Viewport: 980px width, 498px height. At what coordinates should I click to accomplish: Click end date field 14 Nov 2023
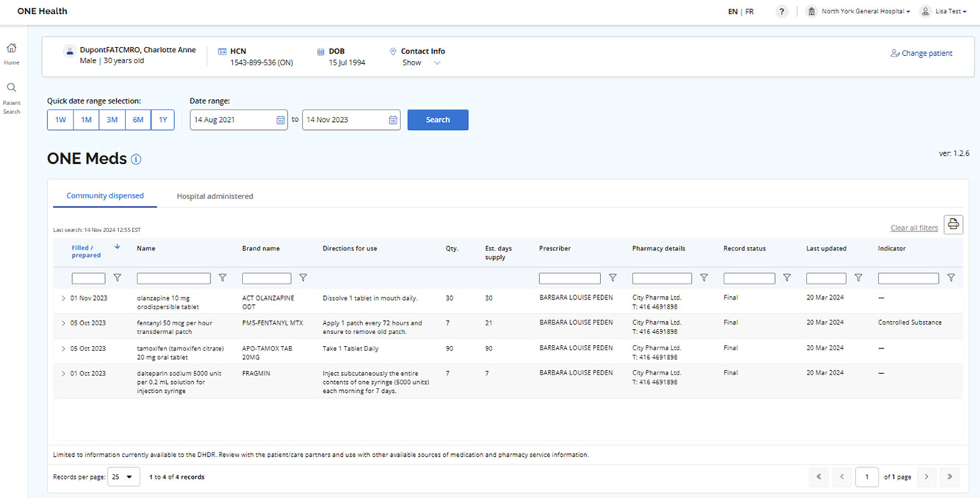pos(351,120)
